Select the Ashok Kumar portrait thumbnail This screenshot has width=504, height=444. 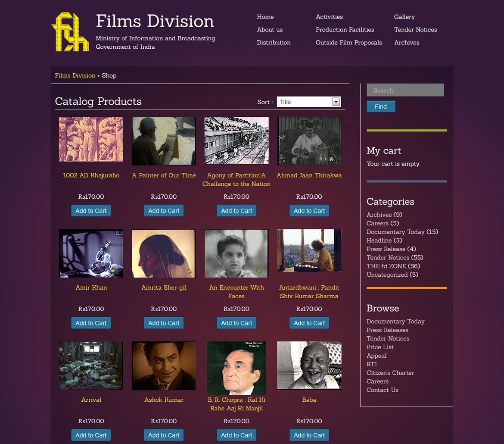point(164,366)
